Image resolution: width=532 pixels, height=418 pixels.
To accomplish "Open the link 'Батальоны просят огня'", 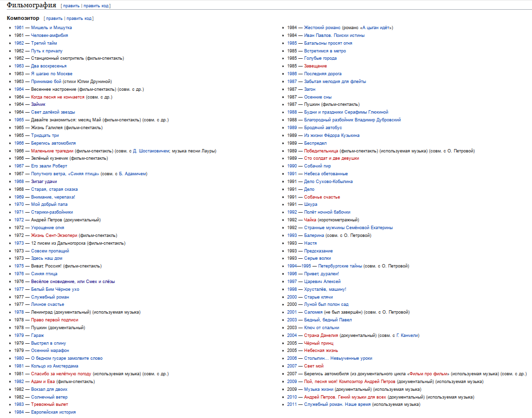I will tap(328, 43).
